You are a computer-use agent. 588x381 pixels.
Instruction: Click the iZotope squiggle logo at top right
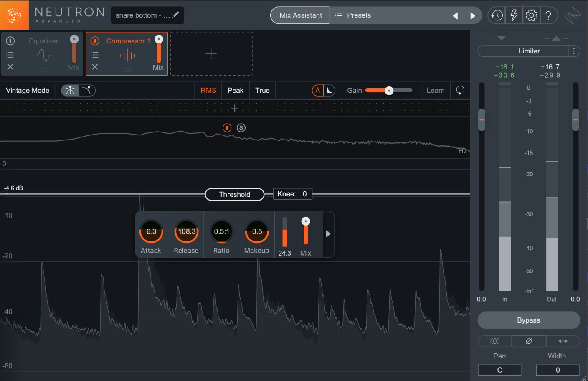573,15
